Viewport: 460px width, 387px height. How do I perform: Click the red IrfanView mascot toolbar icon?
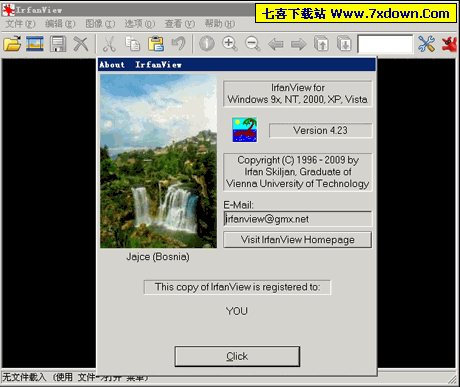point(449,44)
